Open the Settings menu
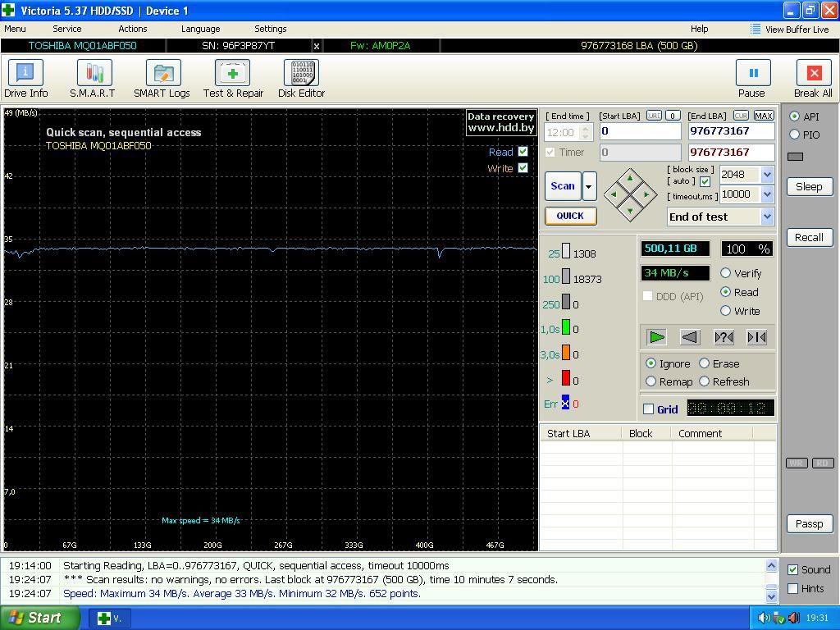840x630 pixels. 270,29
